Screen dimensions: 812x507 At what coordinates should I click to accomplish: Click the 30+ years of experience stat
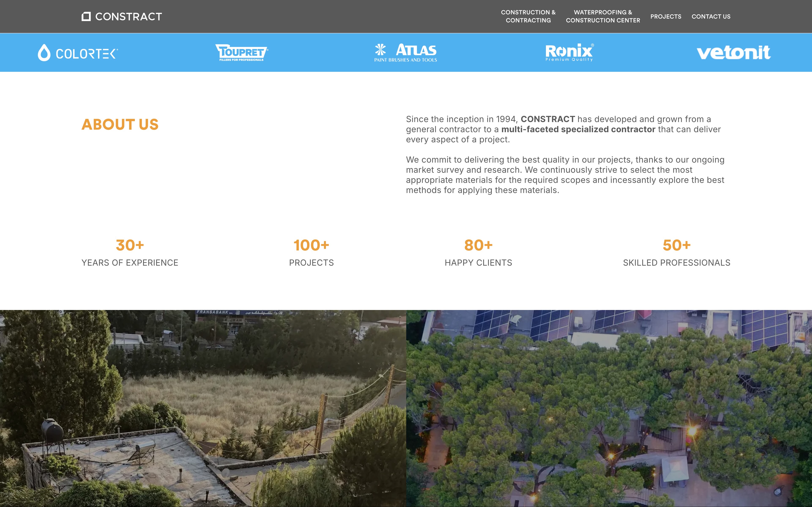pyautogui.click(x=130, y=245)
